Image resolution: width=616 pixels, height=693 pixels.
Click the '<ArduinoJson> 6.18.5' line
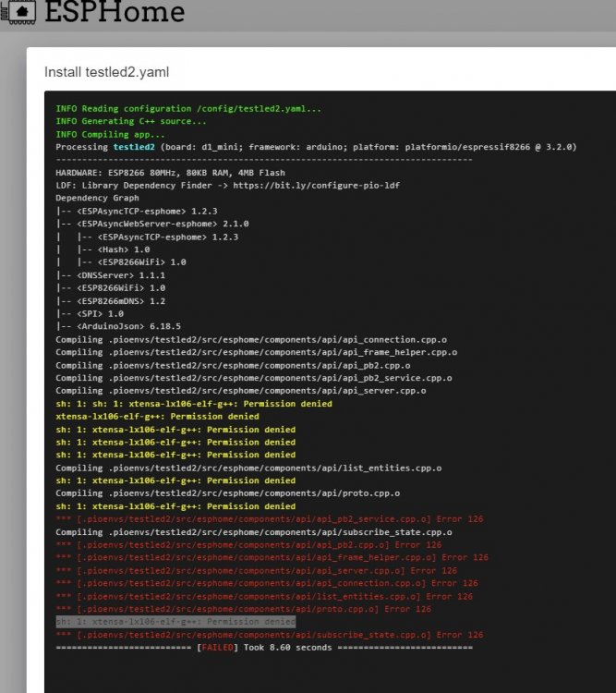coord(118,326)
